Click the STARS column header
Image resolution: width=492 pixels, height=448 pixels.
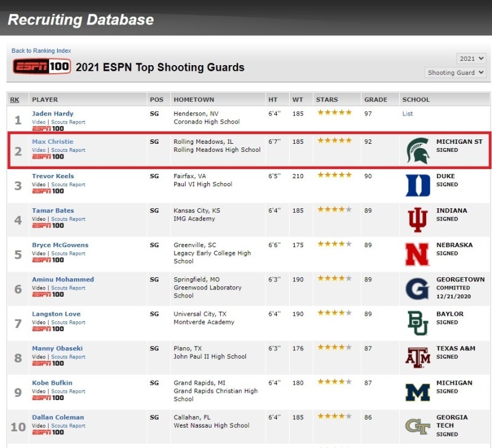(x=327, y=100)
